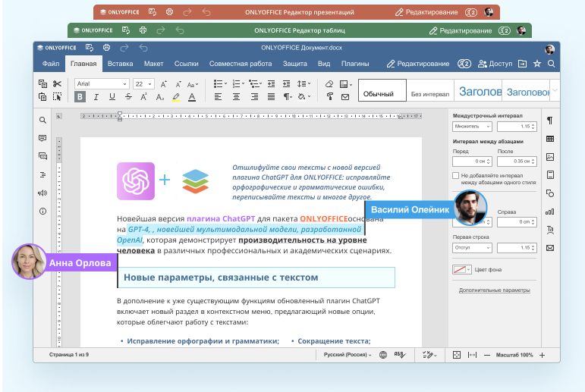The height and width of the screenshot is (392, 585).
Task: Justify the text alignment
Action: click(x=271, y=97)
